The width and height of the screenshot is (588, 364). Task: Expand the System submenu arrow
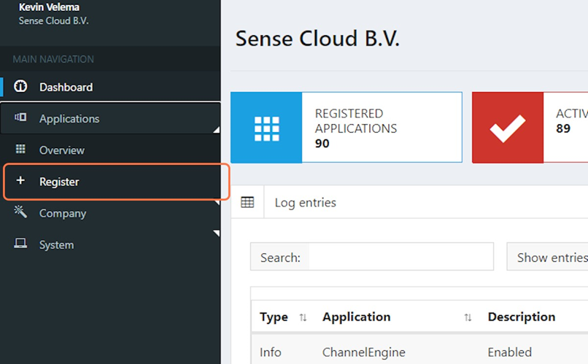click(x=216, y=233)
